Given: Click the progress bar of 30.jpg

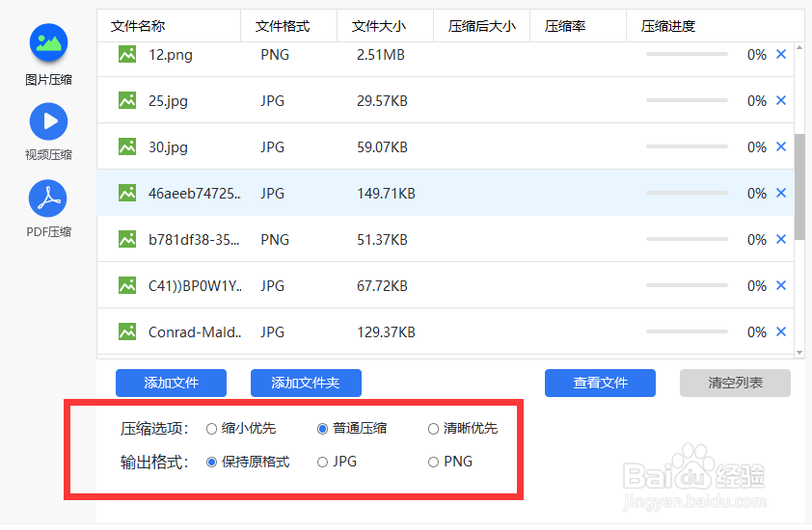Looking at the screenshot, I should [688, 146].
